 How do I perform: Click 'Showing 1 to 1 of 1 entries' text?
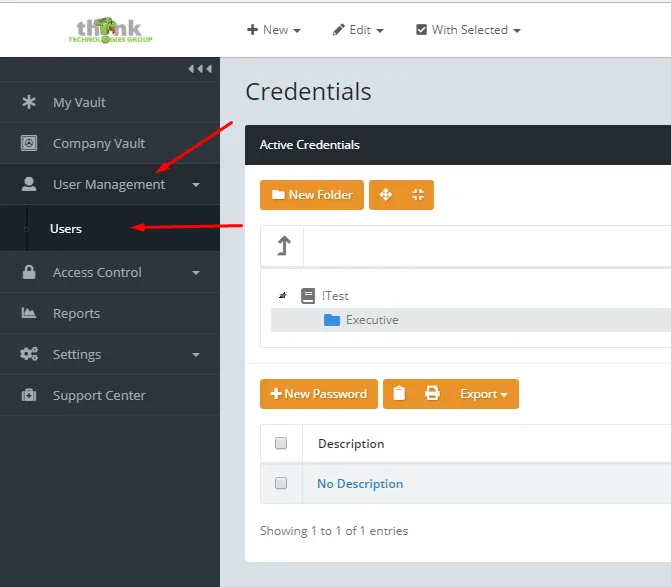tap(334, 531)
